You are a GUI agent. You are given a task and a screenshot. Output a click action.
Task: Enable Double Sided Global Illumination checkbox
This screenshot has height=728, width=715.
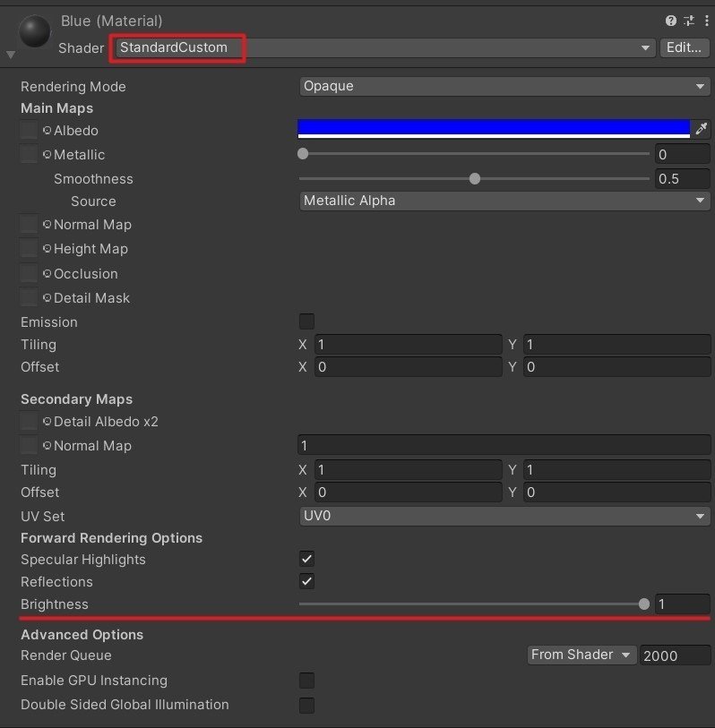click(x=306, y=705)
